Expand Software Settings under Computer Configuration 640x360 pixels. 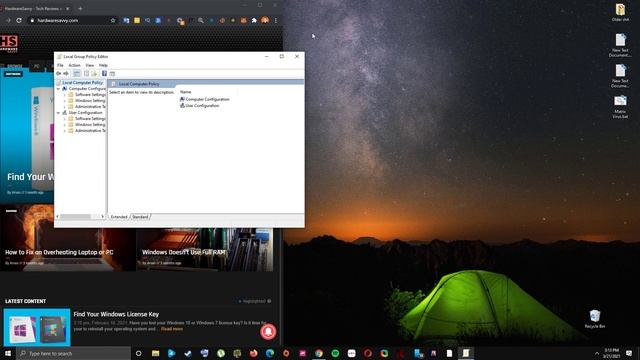[64, 95]
